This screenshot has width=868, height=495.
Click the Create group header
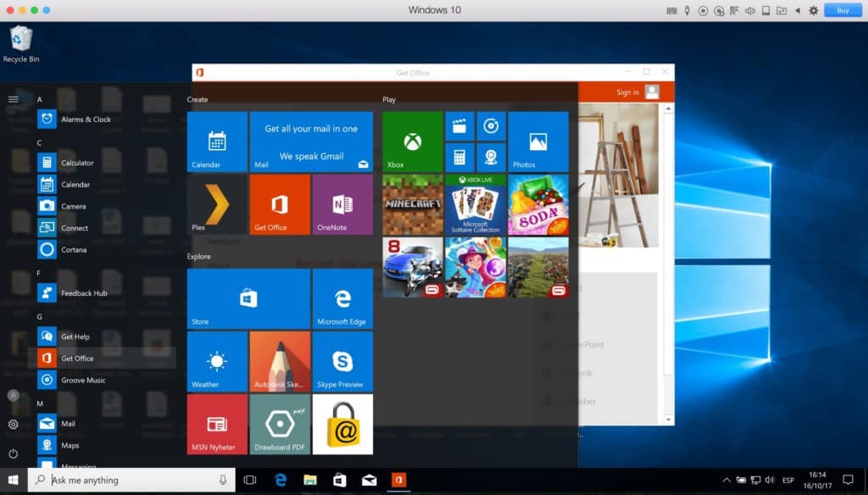coord(197,100)
